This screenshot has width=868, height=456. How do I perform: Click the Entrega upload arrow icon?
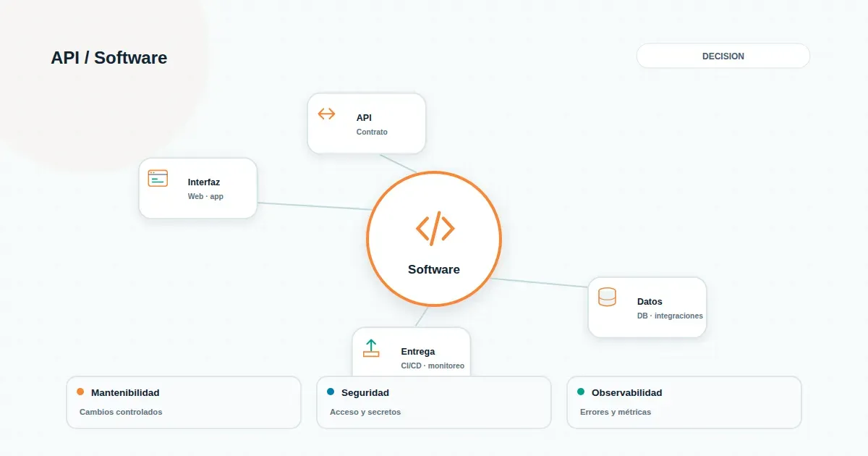371,347
